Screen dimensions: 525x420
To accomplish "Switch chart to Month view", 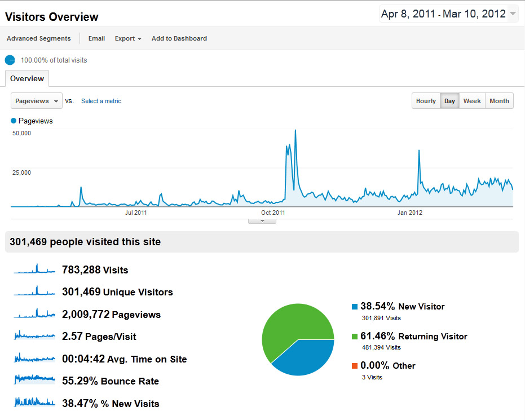I will click(x=499, y=101).
